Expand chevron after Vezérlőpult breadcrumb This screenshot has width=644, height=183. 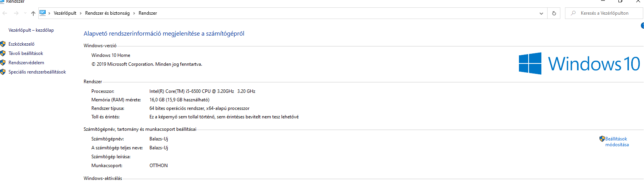point(81,13)
